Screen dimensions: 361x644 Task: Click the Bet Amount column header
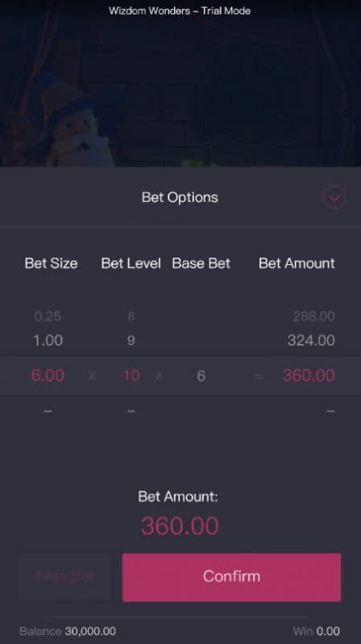point(297,263)
